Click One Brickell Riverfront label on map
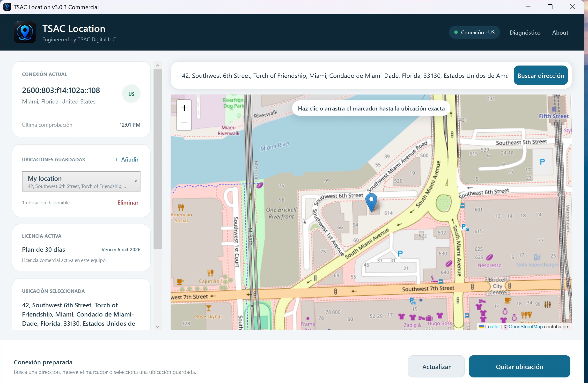The image size is (588, 383). tap(281, 213)
